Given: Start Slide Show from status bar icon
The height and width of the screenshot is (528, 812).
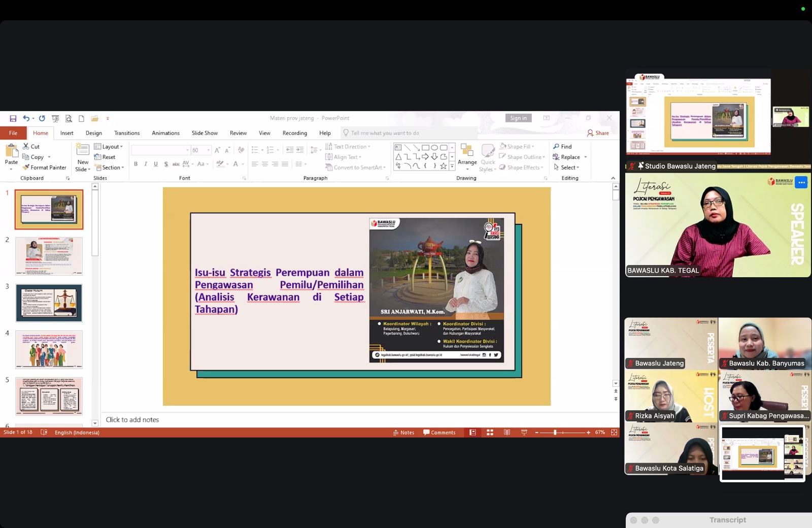Looking at the screenshot, I should (x=524, y=433).
